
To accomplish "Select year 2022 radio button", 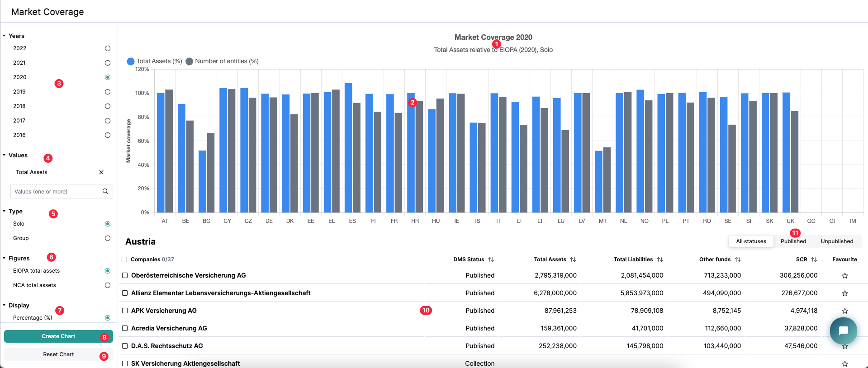I will pyautogui.click(x=108, y=48).
